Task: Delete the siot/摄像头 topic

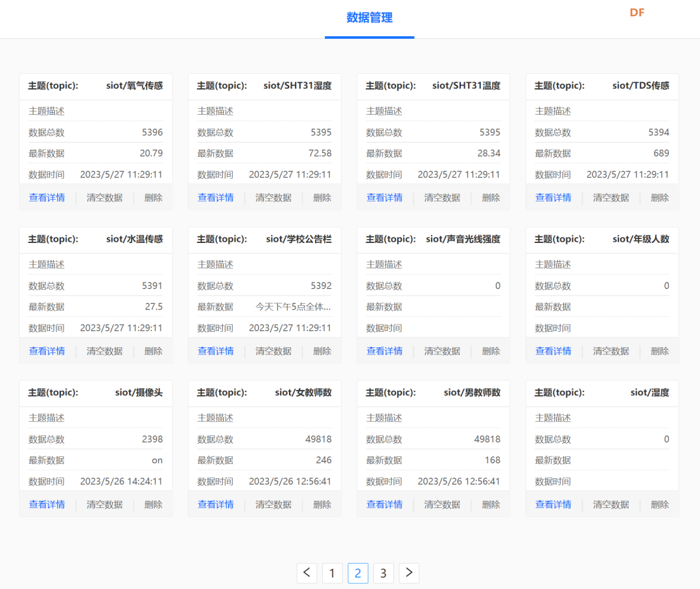Action: coord(153,504)
